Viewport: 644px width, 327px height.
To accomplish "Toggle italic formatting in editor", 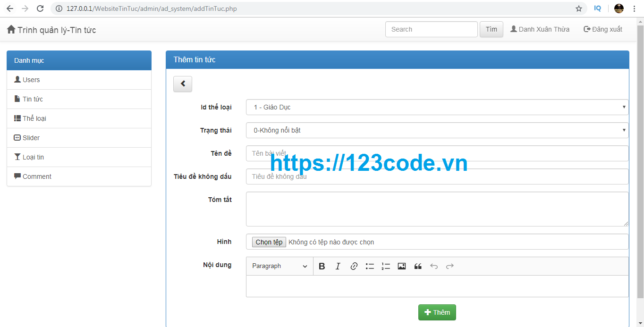I will 338,266.
